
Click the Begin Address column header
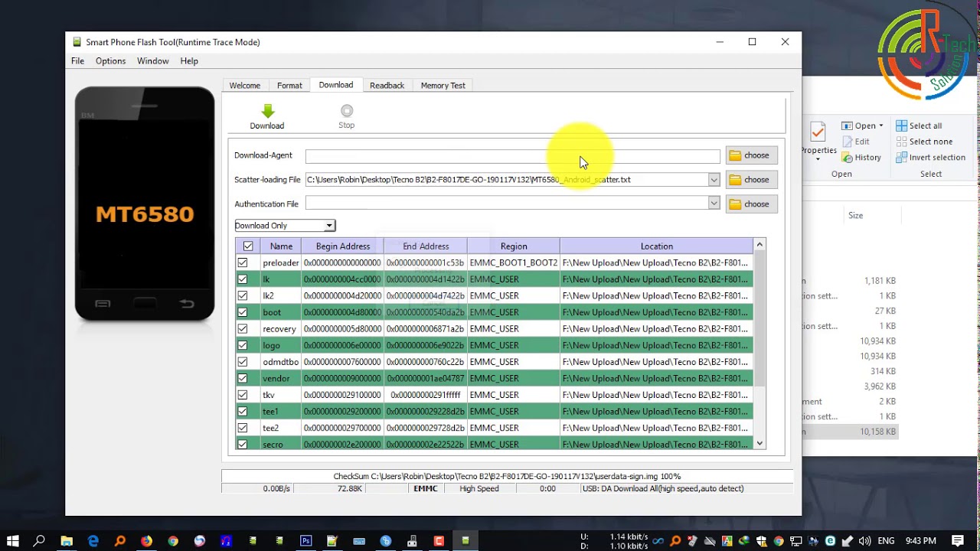pos(342,246)
